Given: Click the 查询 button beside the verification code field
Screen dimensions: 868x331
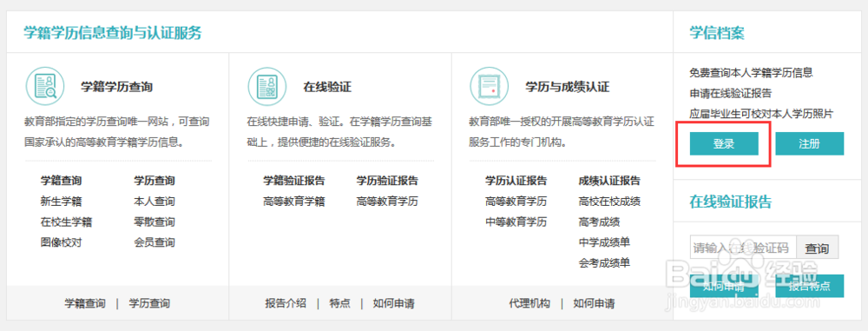Looking at the screenshot, I should pyautogui.click(x=817, y=248).
